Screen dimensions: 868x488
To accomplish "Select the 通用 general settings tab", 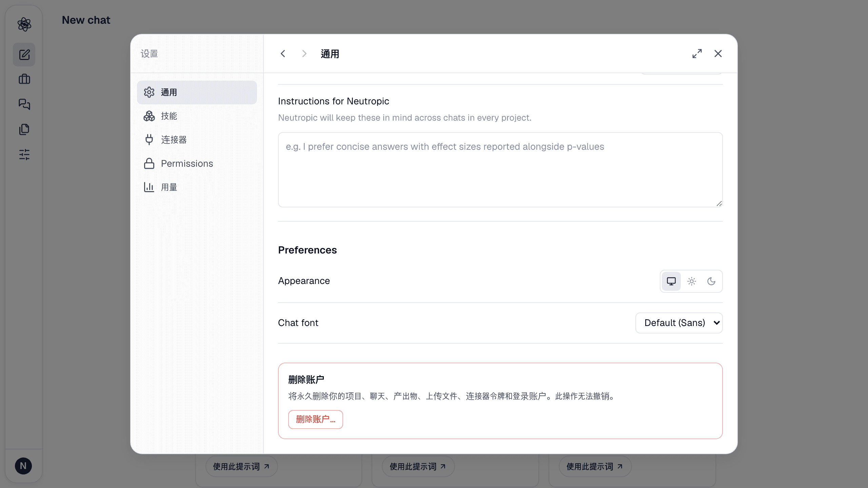I will coord(197,92).
